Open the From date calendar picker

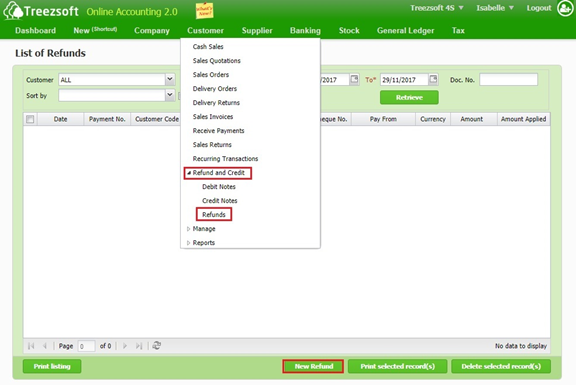354,79
